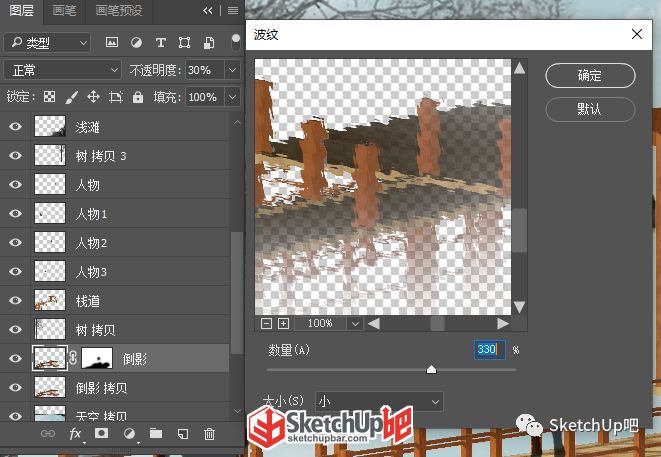This screenshot has width=661, height=457.
Task: Switch to the 图层 tab
Action: coord(21,11)
